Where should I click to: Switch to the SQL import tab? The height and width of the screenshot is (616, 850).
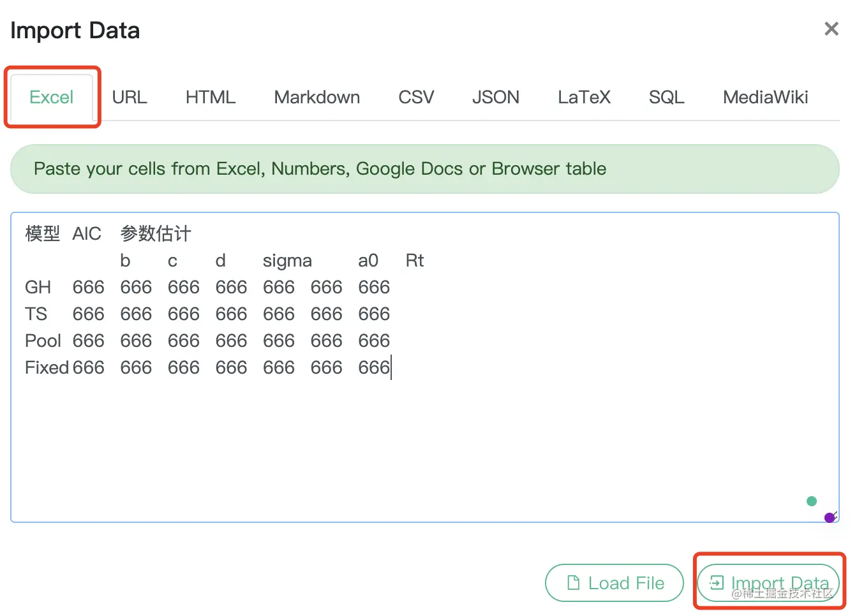coord(666,97)
